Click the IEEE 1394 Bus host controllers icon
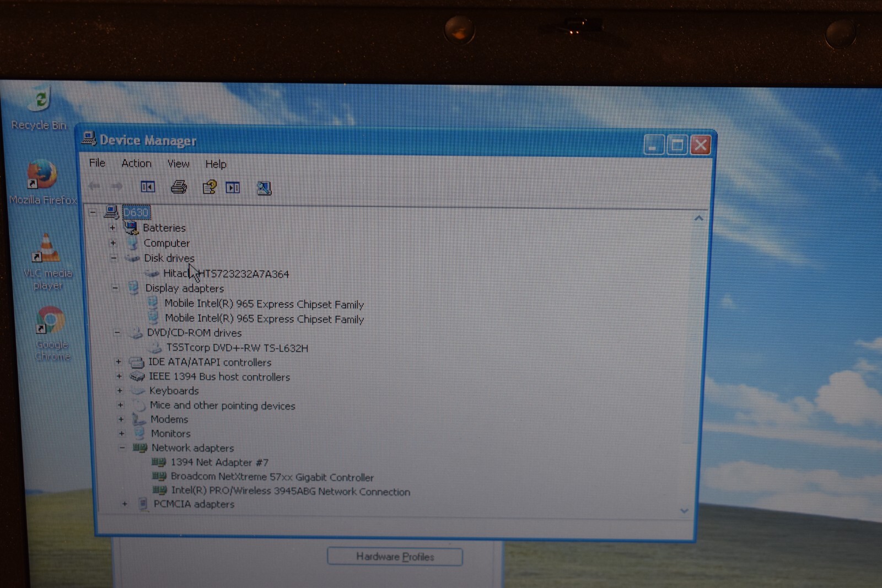Screen dimensions: 882x588 point(137,376)
